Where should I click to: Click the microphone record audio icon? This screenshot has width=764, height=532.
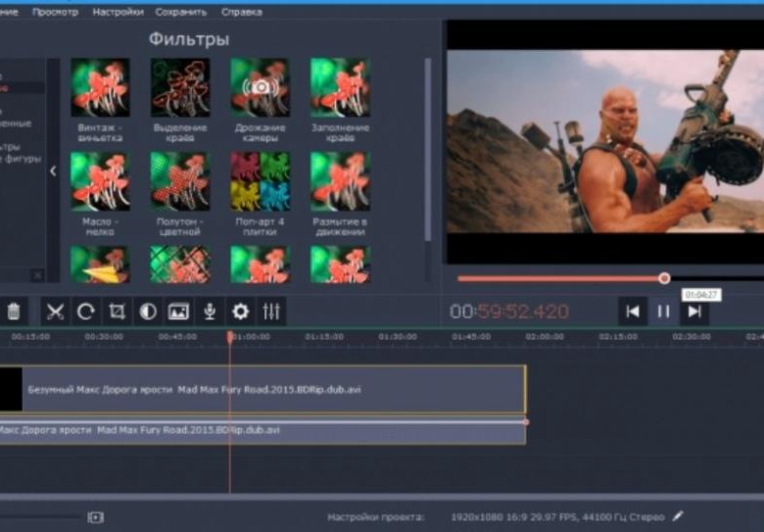tap(210, 312)
